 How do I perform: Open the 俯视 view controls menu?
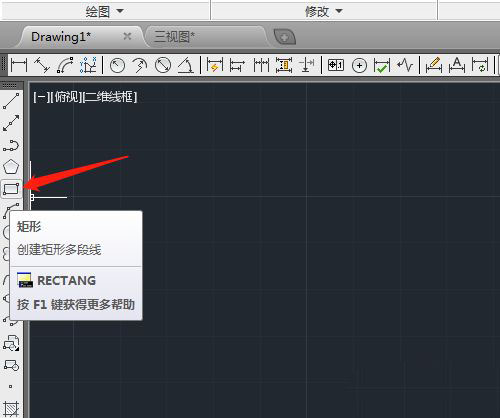tap(67, 97)
